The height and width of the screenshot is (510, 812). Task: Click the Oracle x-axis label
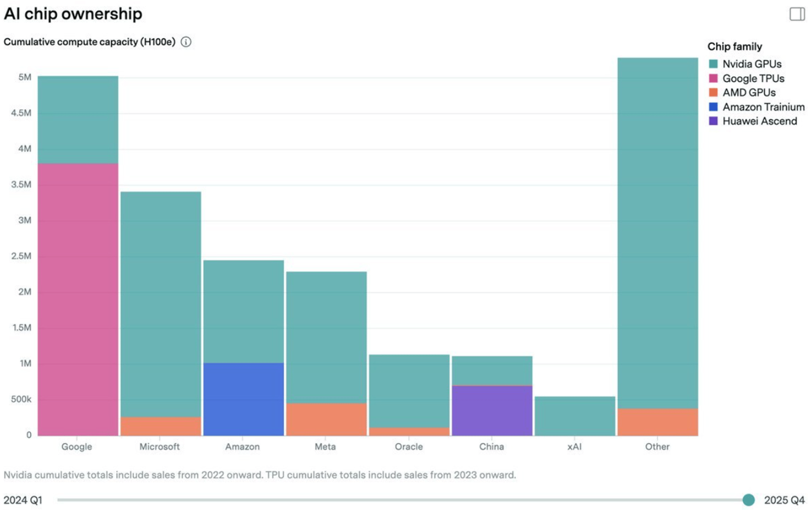409,447
